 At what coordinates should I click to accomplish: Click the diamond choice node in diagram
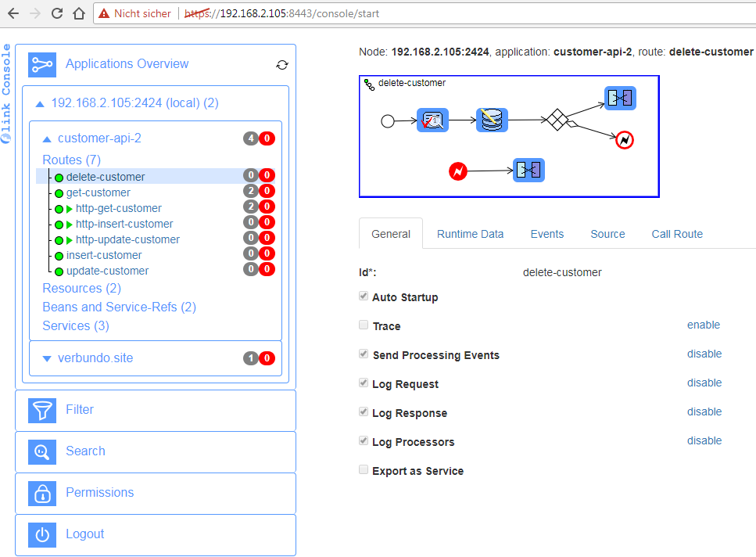pos(556,120)
